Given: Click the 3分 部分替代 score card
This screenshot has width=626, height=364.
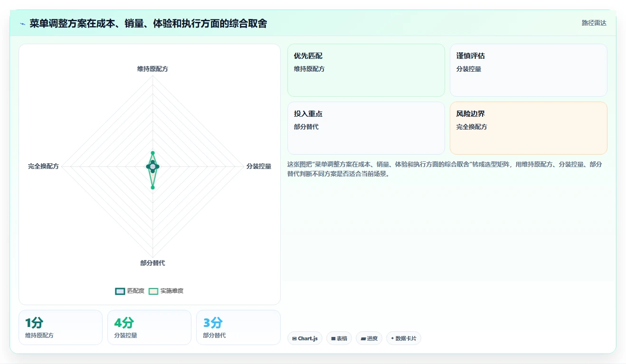Looking at the screenshot, I should coord(238,327).
